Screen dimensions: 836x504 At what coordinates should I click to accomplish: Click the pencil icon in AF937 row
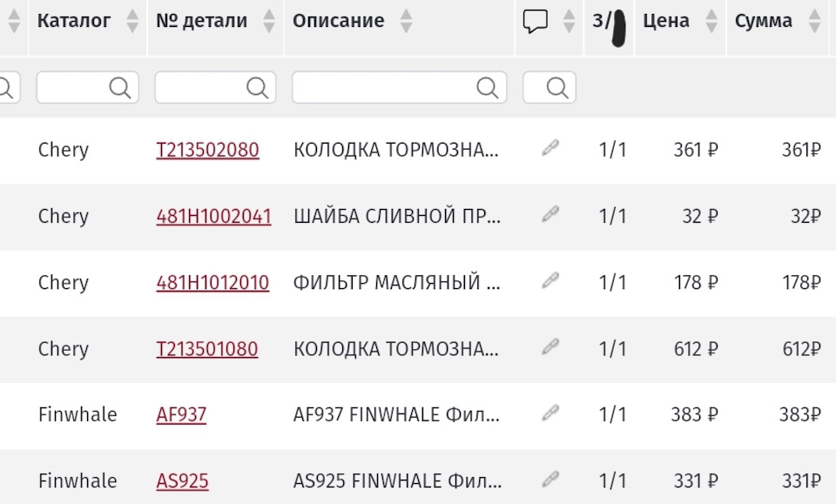click(x=549, y=413)
